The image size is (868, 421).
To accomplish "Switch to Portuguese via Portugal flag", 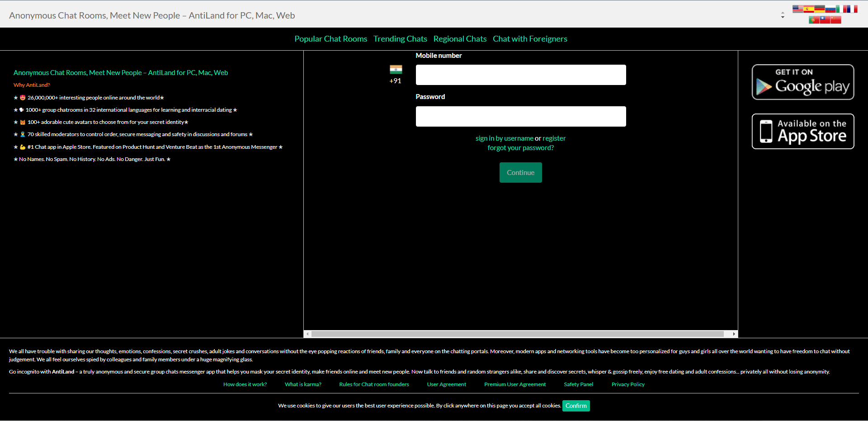I will (x=814, y=19).
